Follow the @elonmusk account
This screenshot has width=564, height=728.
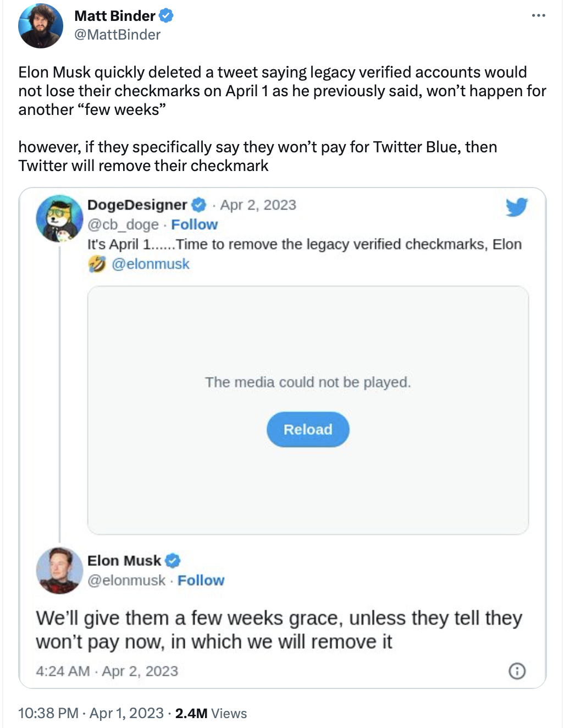click(x=201, y=580)
